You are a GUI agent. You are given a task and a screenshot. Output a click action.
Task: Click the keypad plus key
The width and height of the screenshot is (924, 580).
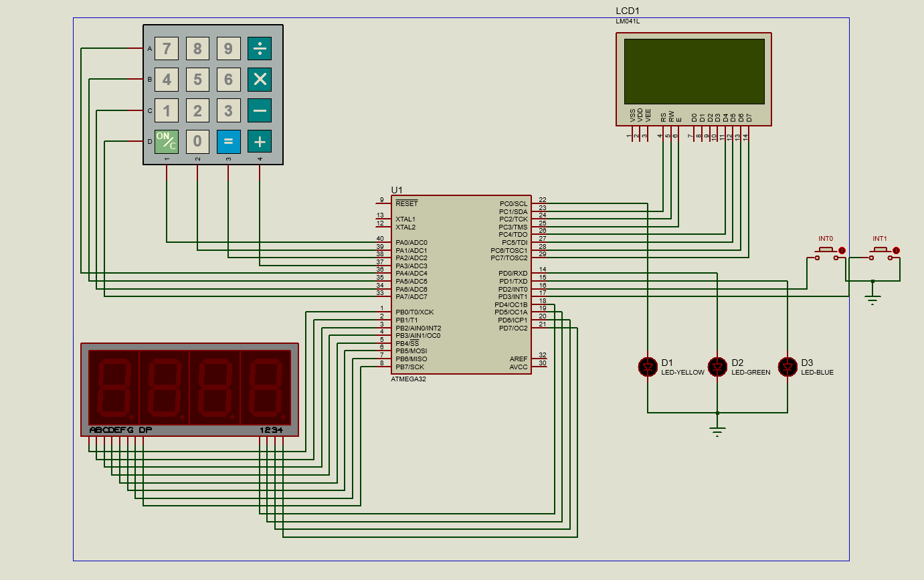pos(260,141)
